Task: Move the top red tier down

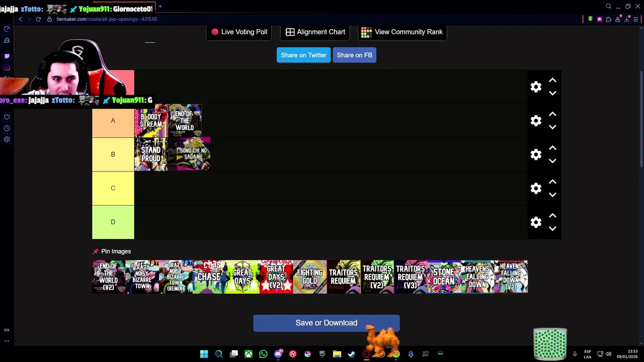Action: (x=552, y=93)
